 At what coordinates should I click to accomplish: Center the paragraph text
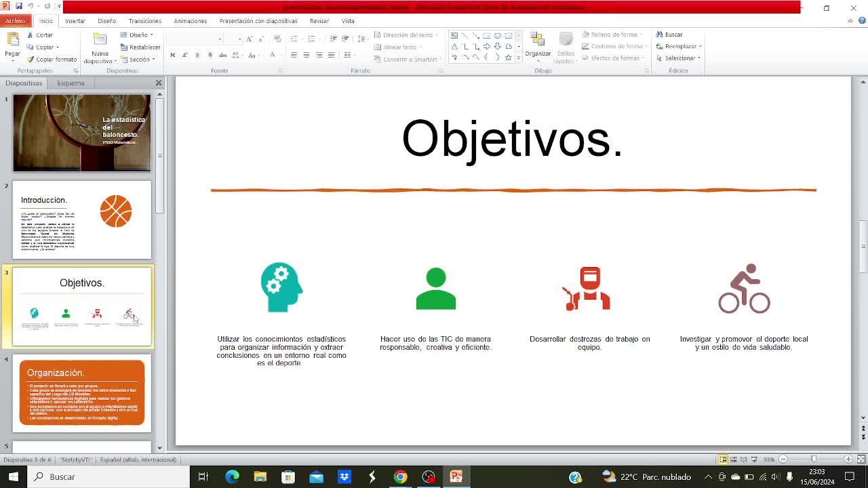point(306,55)
